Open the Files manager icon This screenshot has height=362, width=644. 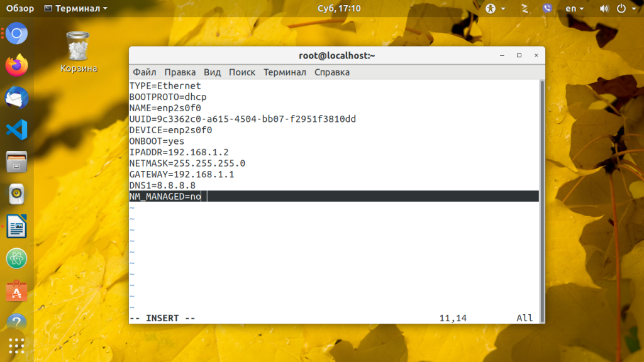(16, 162)
